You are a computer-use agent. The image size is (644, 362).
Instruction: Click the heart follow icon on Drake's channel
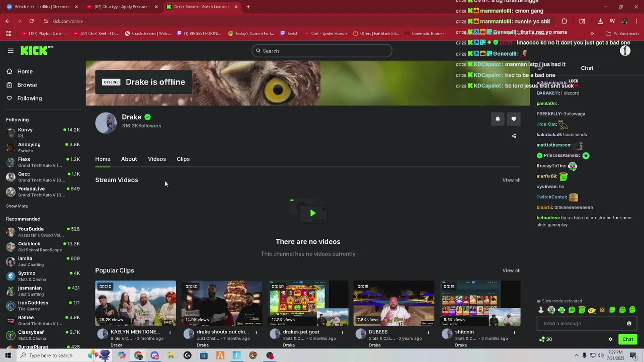514,119
